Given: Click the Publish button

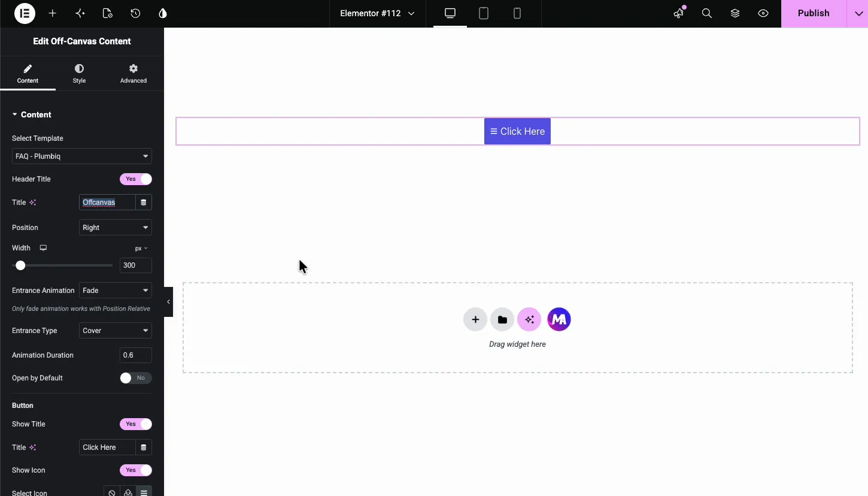Looking at the screenshot, I should tap(814, 13).
